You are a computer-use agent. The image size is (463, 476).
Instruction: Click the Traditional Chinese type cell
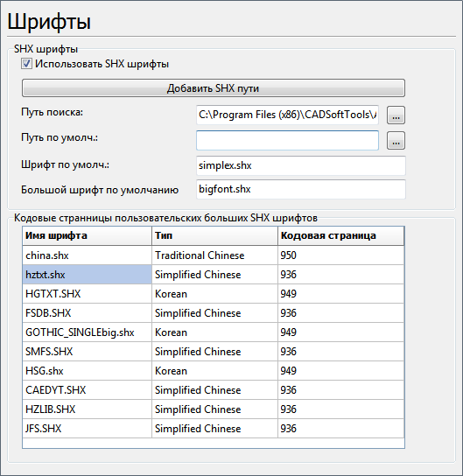(214, 255)
